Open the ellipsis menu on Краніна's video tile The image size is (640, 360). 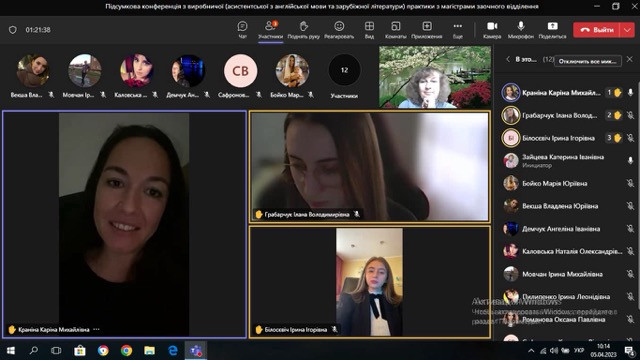point(96,329)
